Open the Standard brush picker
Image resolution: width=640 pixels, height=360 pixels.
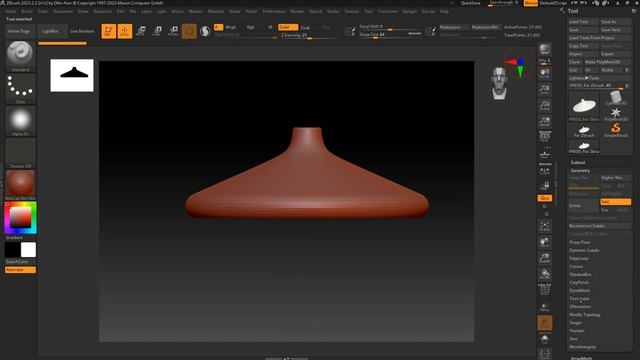20,56
